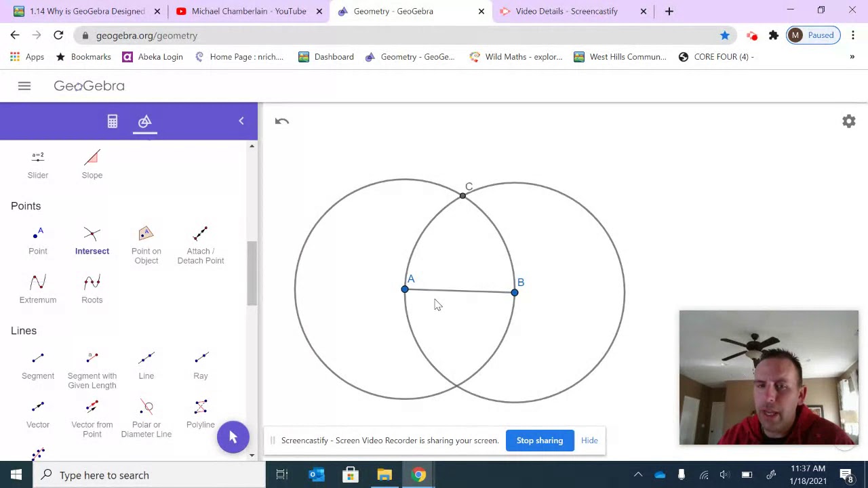Click the tools panel scrollbar
The image size is (868, 488).
(252, 273)
